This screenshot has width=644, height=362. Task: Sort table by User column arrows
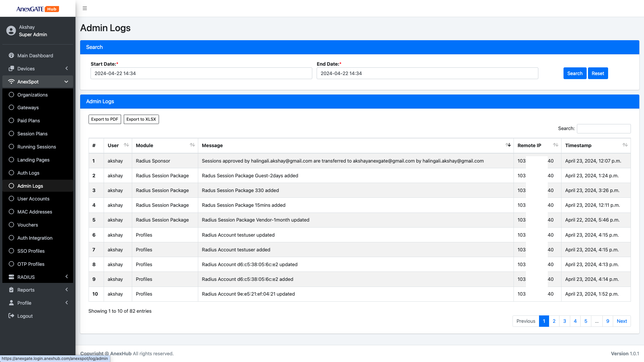coord(126,145)
